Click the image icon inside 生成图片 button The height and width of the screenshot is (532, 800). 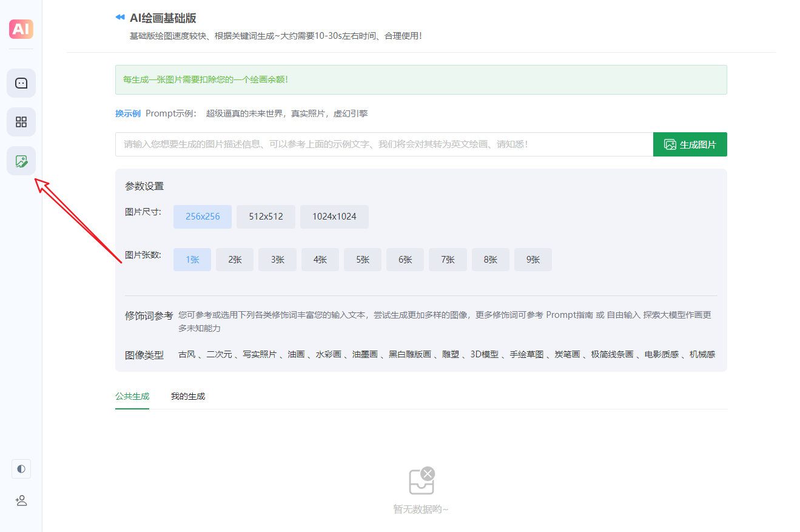pyautogui.click(x=669, y=144)
